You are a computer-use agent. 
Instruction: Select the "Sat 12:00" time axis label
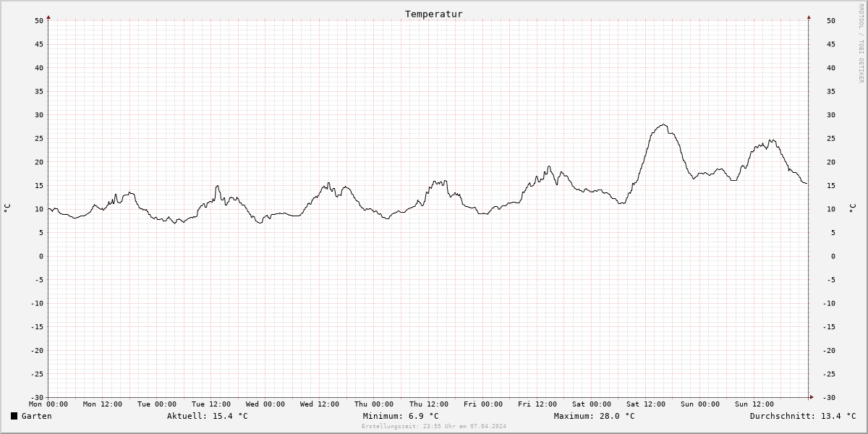pos(646,404)
